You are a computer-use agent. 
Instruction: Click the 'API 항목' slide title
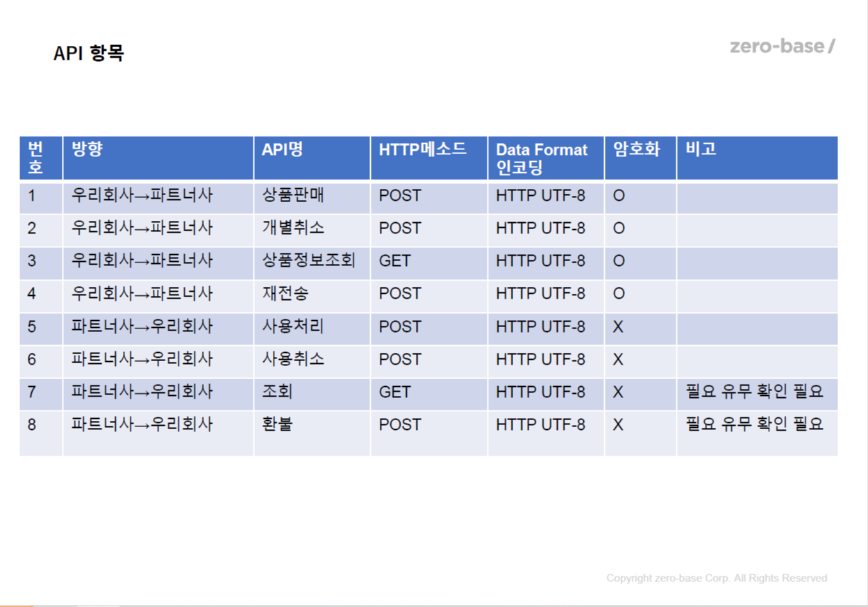coord(88,53)
